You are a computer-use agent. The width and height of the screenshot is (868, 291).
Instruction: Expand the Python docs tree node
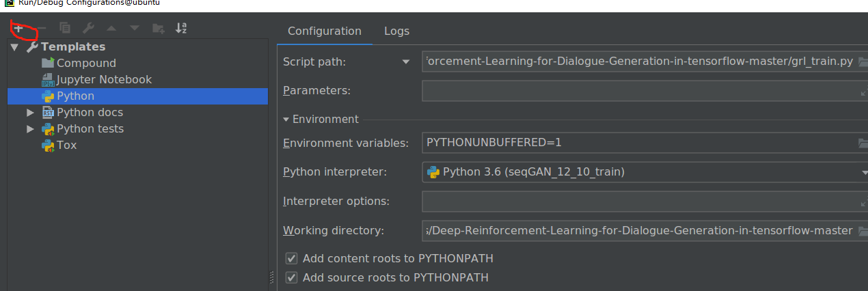(30, 113)
